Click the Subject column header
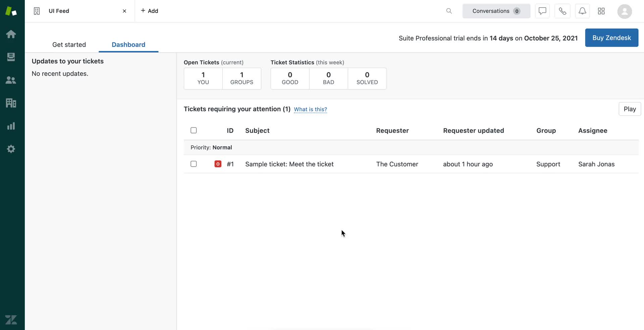 [257, 130]
